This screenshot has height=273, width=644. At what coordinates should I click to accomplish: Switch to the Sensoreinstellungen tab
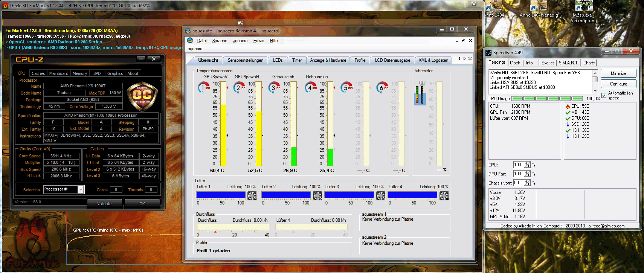tap(246, 60)
